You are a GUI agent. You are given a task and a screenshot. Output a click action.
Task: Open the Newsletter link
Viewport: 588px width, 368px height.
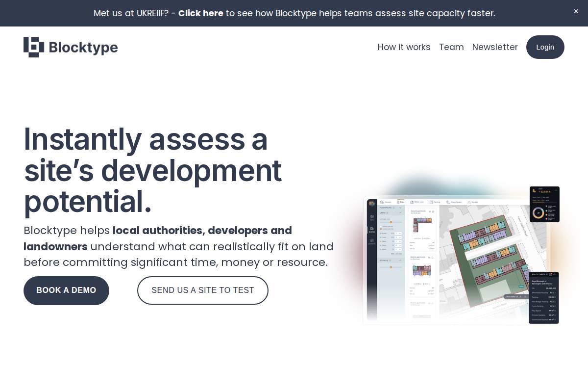tap(495, 47)
